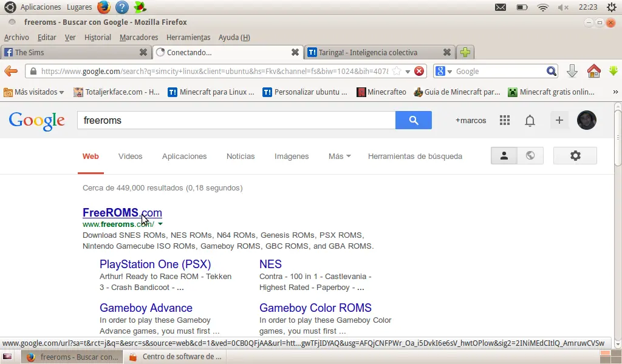Screen dimensions: 622x364
Task: Open the Google apps grid icon
Action: tap(505, 120)
